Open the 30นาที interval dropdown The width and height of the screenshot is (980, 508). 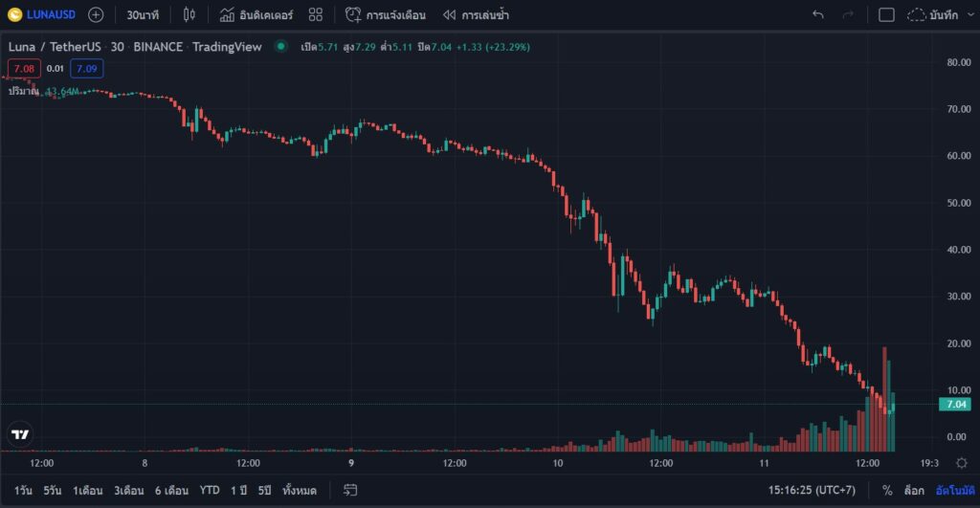(x=143, y=14)
